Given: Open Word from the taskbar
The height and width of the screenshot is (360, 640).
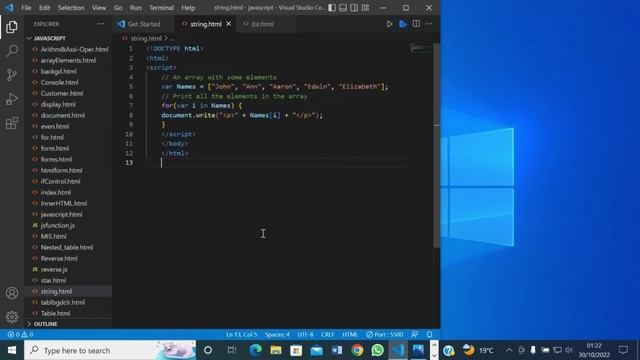Looking at the screenshot, I should coord(337,350).
